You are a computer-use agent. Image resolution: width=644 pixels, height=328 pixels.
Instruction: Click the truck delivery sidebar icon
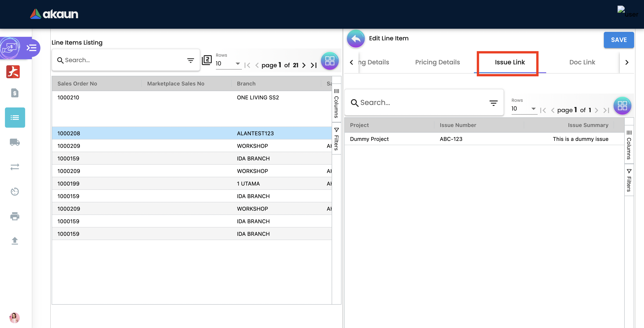pyautogui.click(x=15, y=142)
